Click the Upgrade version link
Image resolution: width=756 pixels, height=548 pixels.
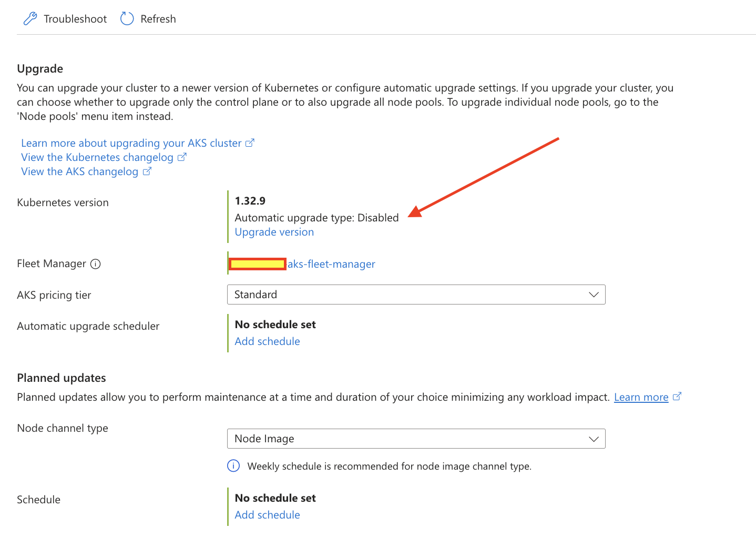point(274,232)
